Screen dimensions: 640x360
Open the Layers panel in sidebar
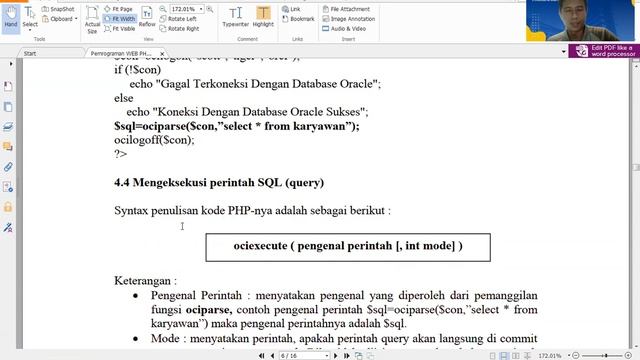point(8,127)
